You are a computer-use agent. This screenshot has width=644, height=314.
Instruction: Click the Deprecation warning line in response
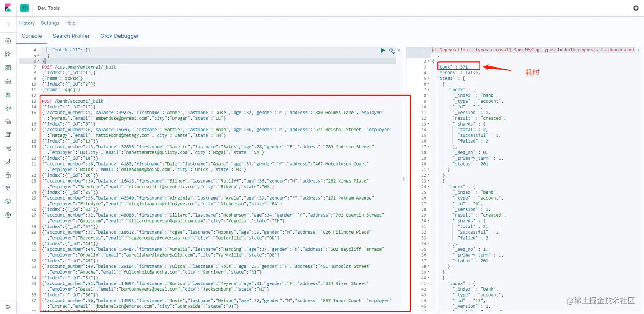[533, 50]
